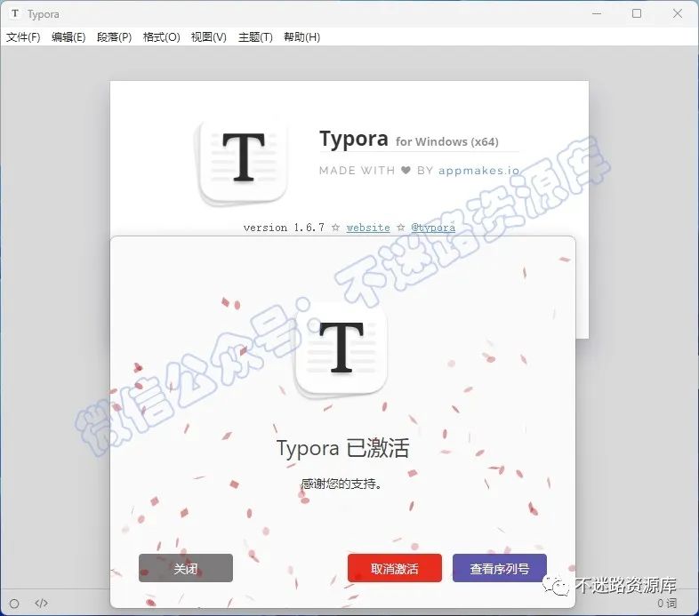Click the 查看序列号 button
Viewport: 699px width, 616px height.
coord(499,568)
